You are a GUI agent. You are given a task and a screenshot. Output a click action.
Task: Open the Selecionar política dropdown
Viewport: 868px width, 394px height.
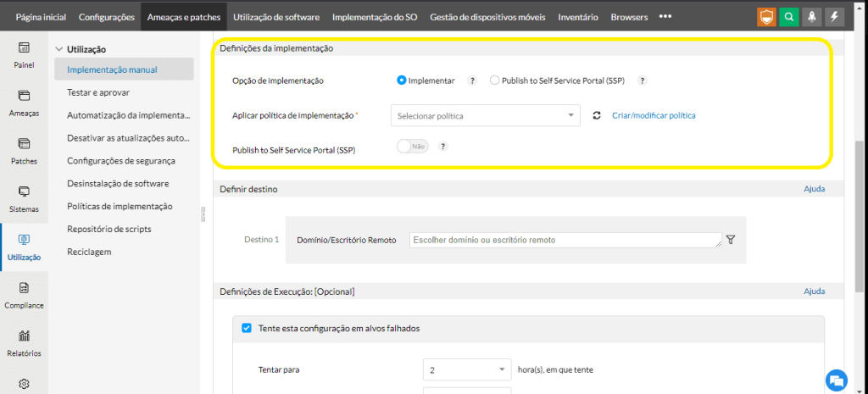[x=485, y=115]
